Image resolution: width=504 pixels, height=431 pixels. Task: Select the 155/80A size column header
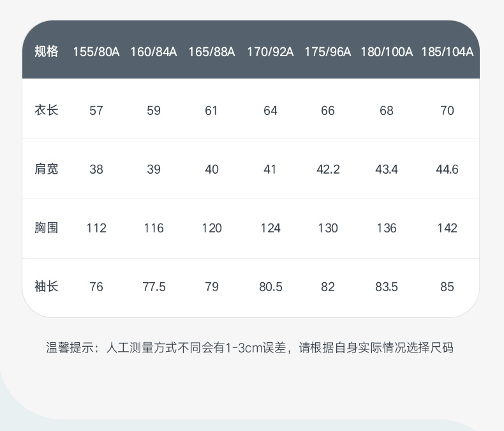point(96,52)
